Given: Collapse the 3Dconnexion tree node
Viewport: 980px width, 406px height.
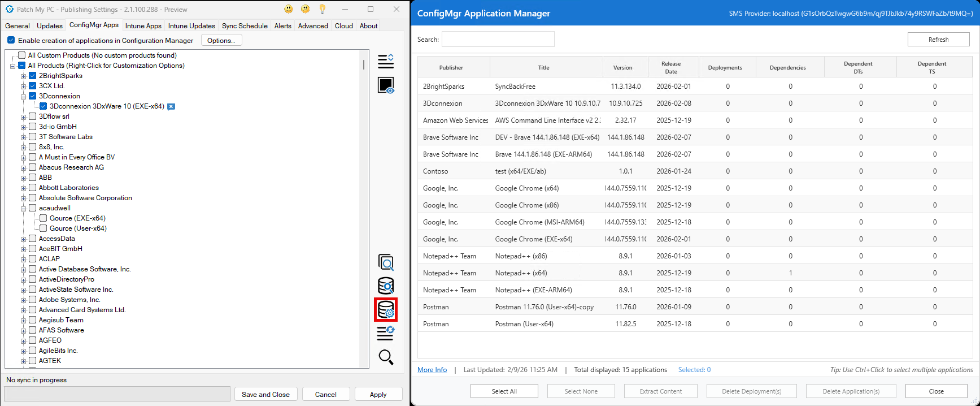Looking at the screenshot, I should (24, 96).
